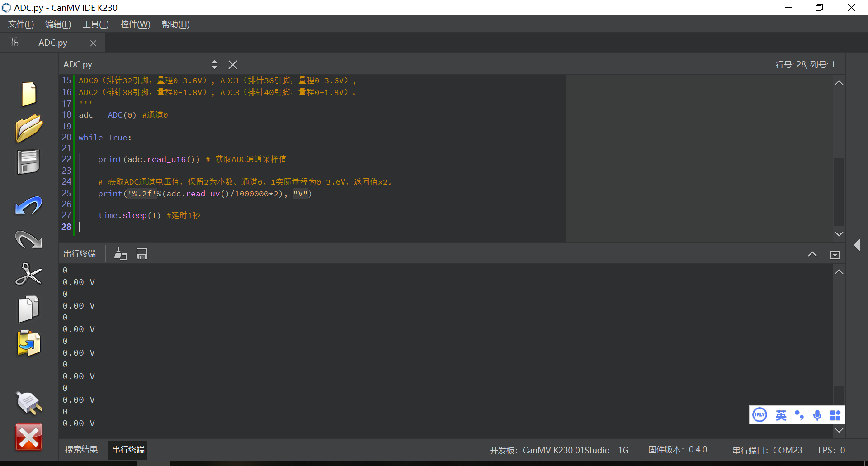Toggle the 英 language mode
This screenshot has width=868, height=466.
(x=781, y=415)
